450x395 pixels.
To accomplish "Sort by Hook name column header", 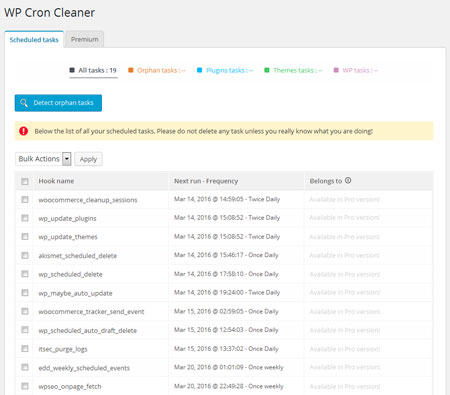I will pyautogui.click(x=56, y=181).
